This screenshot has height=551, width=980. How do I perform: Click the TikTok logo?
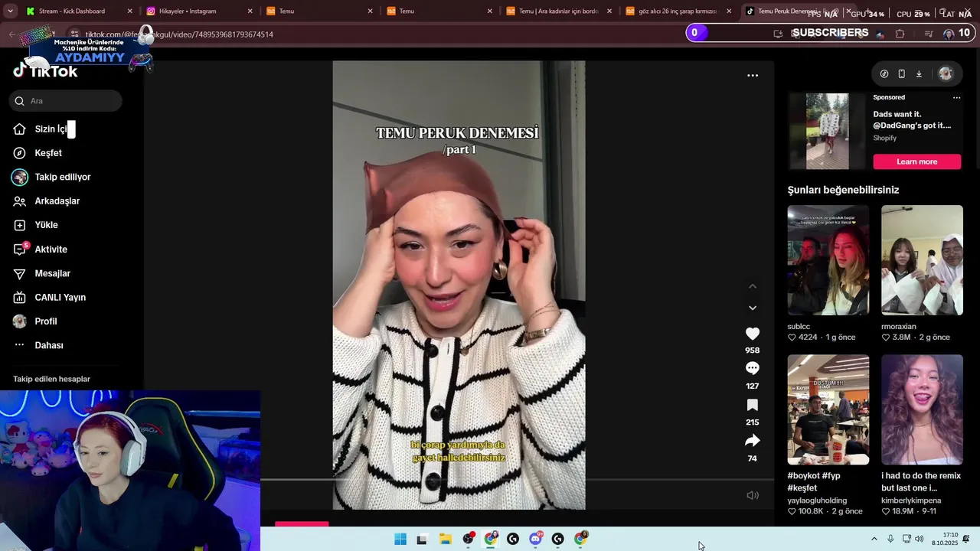[46, 71]
